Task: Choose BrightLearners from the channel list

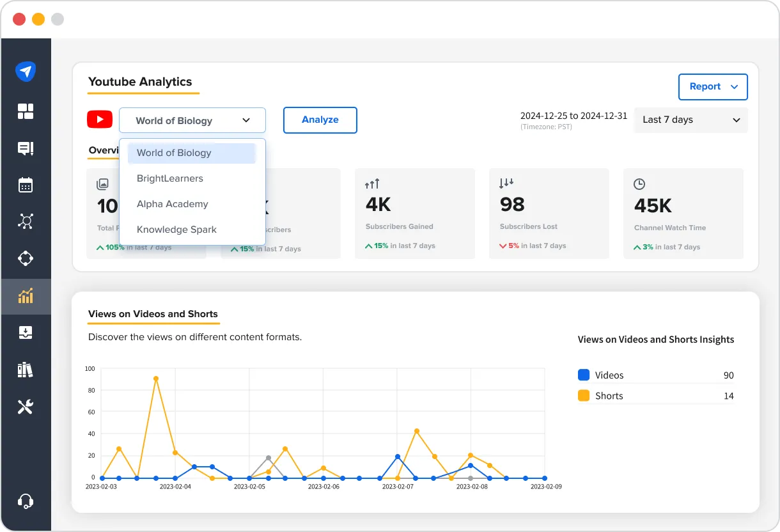Action: coord(169,178)
